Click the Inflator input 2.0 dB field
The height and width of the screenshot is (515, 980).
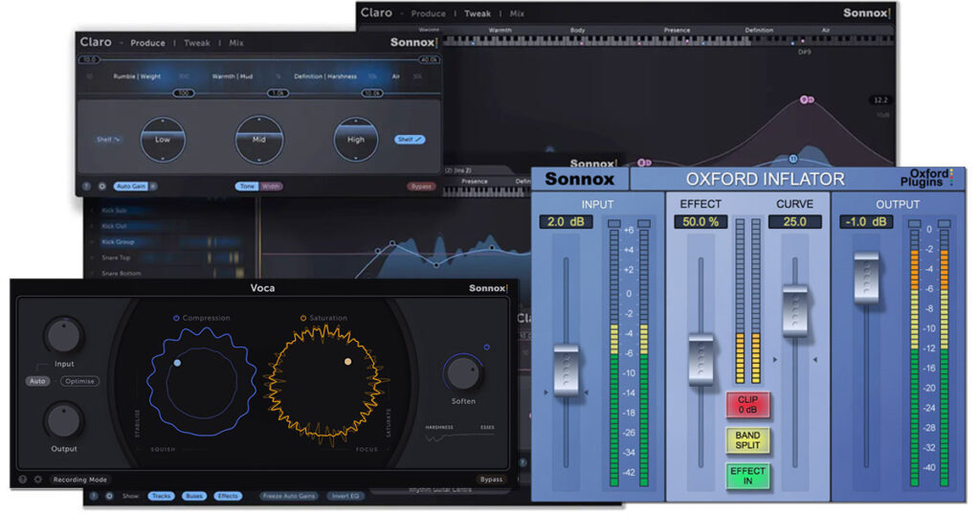566,222
